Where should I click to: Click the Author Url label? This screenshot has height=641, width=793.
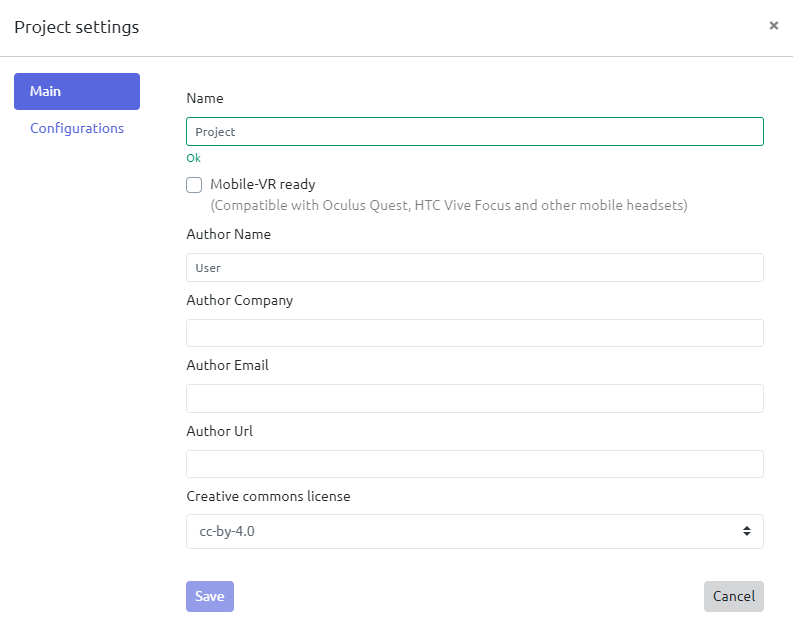coord(219,431)
